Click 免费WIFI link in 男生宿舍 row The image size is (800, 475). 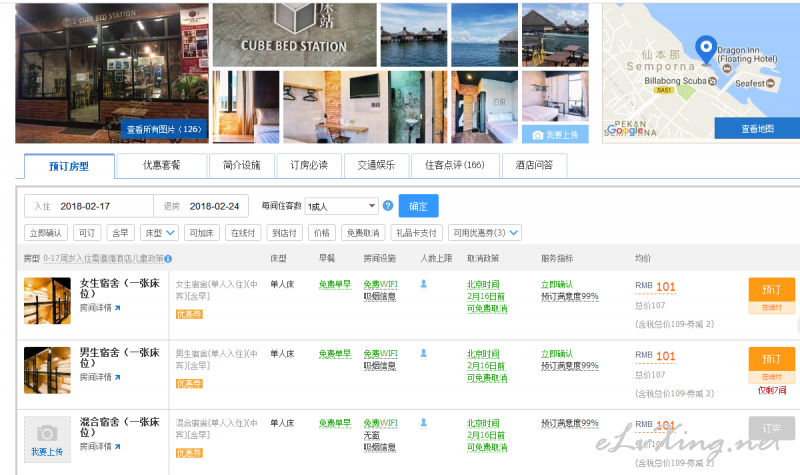coord(381,354)
